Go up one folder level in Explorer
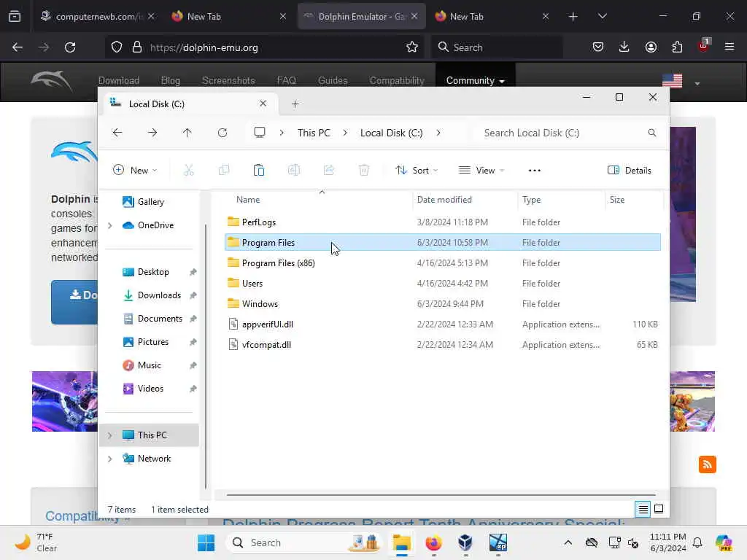747x560 pixels. point(187,133)
